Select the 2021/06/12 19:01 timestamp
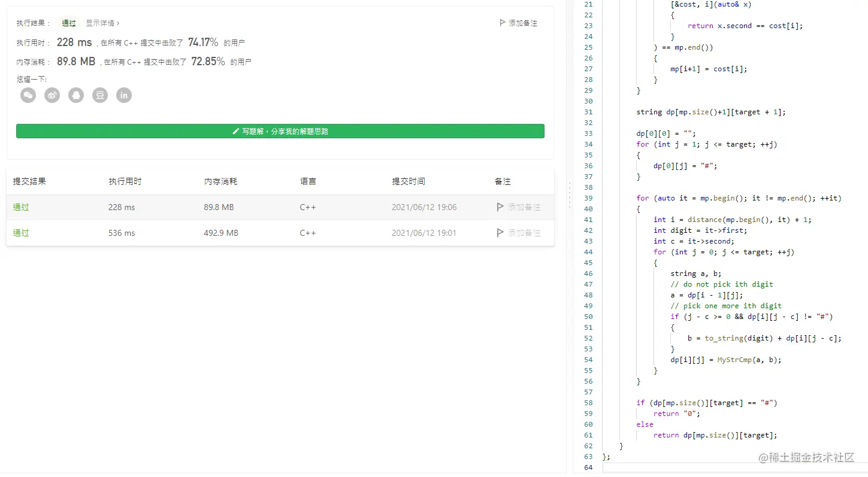The width and height of the screenshot is (868, 477). (x=424, y=233)
